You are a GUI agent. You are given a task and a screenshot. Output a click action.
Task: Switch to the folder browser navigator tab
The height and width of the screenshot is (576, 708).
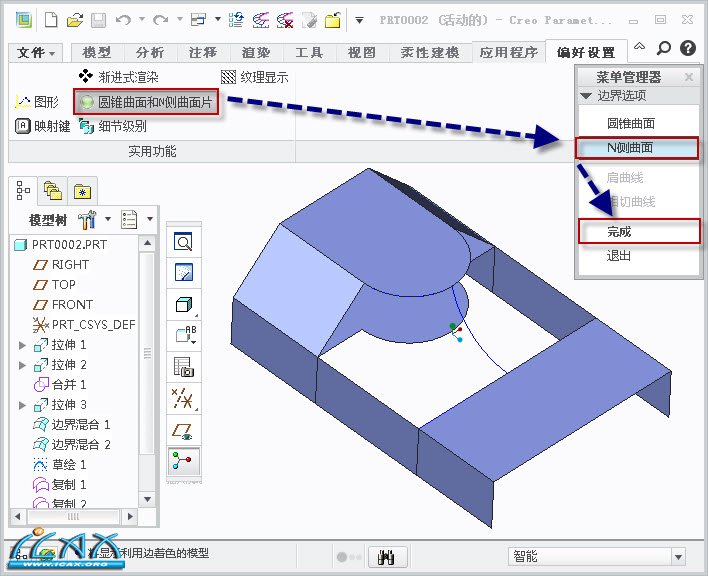pyautogui.click(x=52, y=191)
